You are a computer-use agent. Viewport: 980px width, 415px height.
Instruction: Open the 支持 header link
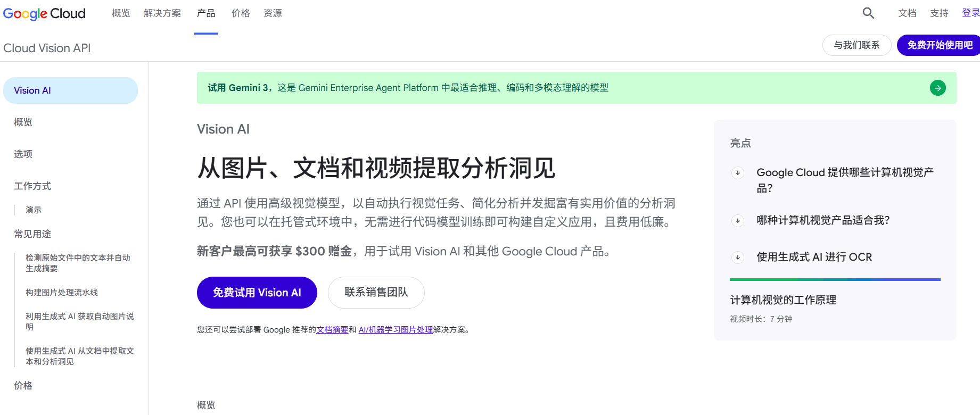tap(939, 13)
